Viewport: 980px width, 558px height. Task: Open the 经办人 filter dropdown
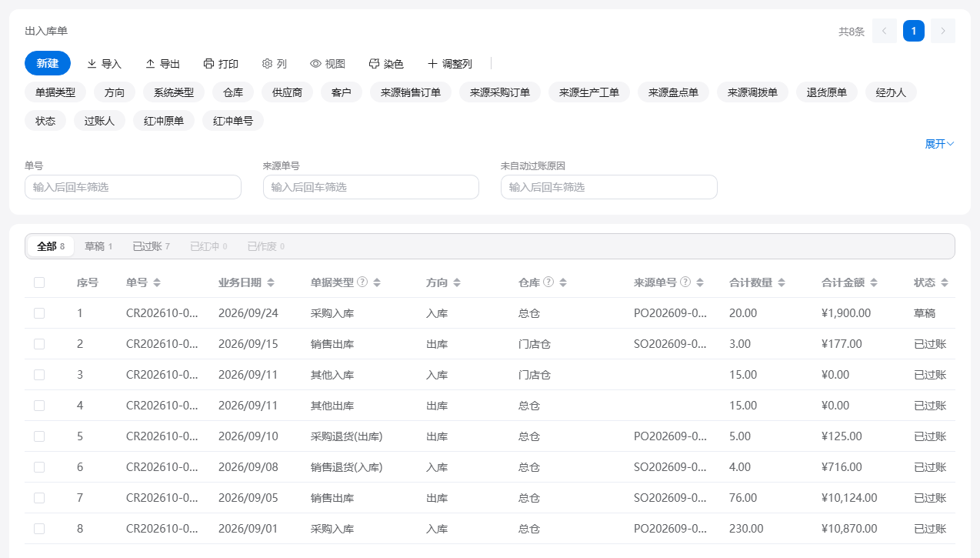click(x=891, y=92)
